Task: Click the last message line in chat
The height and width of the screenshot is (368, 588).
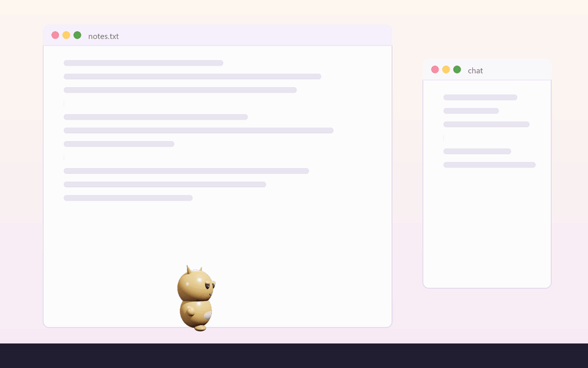Action: pos(489,165)
